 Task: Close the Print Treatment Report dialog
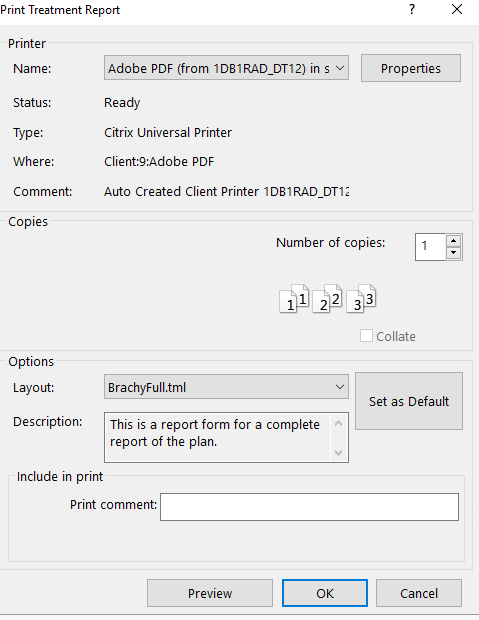(457, 9)
